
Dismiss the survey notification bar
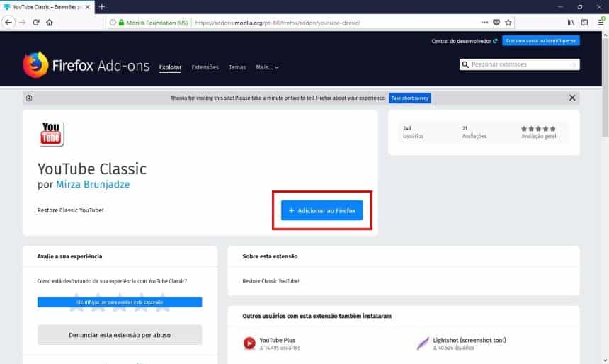click(x=572, y=98)
